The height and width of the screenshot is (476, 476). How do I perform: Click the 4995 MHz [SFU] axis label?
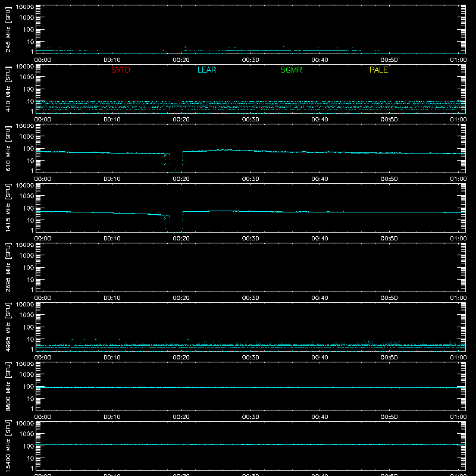coord(8,327)
